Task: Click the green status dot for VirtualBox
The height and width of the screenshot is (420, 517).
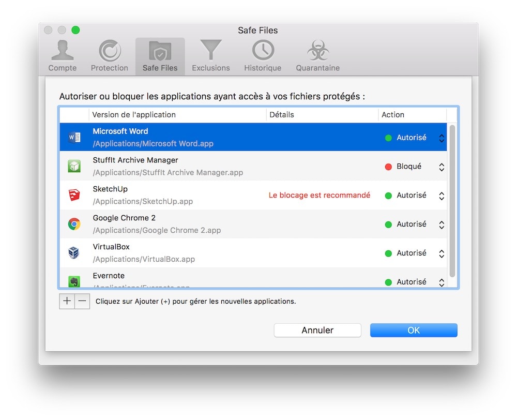Action: coord(388,253)
